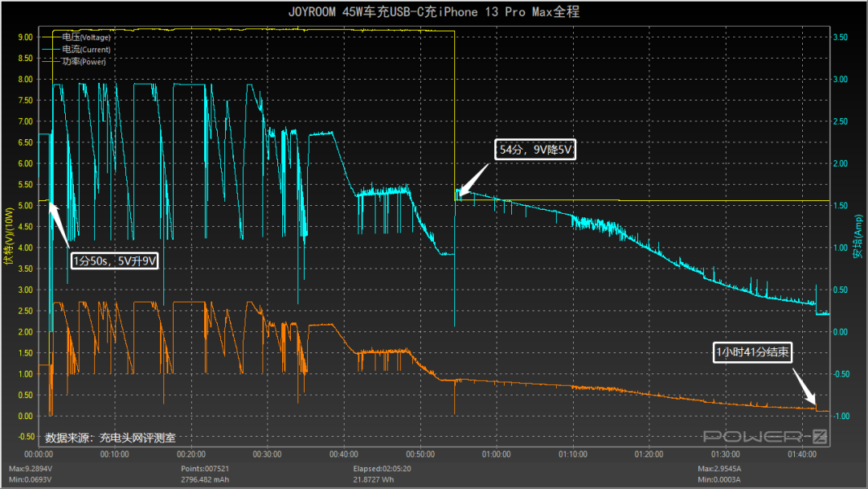Click the 01:40:00 time axis label
Viewport: 868px width, 489px height.
point(801,454)
